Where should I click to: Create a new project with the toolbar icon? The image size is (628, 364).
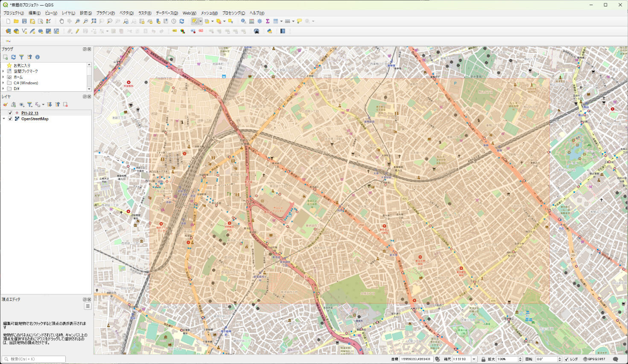click(x=8, y=21)
